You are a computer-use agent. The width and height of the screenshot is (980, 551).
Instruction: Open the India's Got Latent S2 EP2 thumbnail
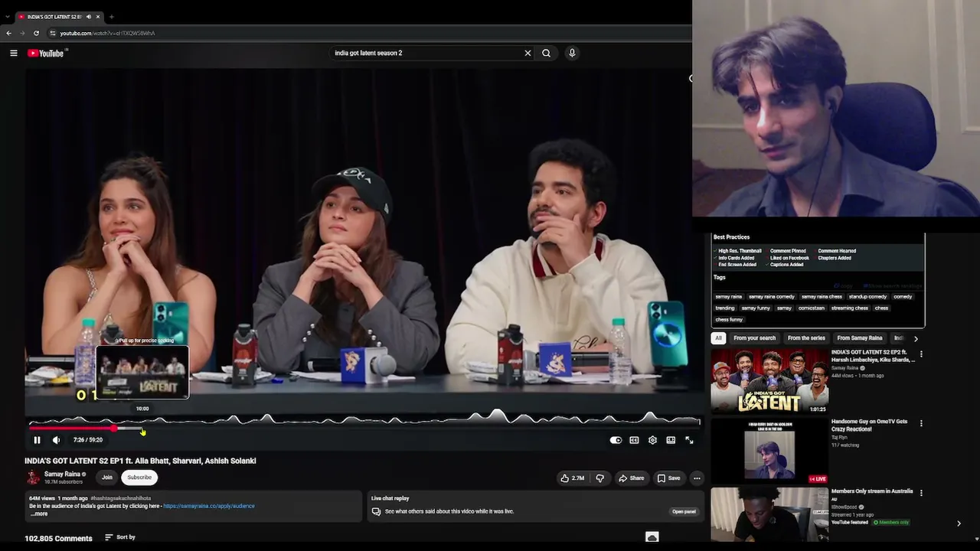coord(769,380)
